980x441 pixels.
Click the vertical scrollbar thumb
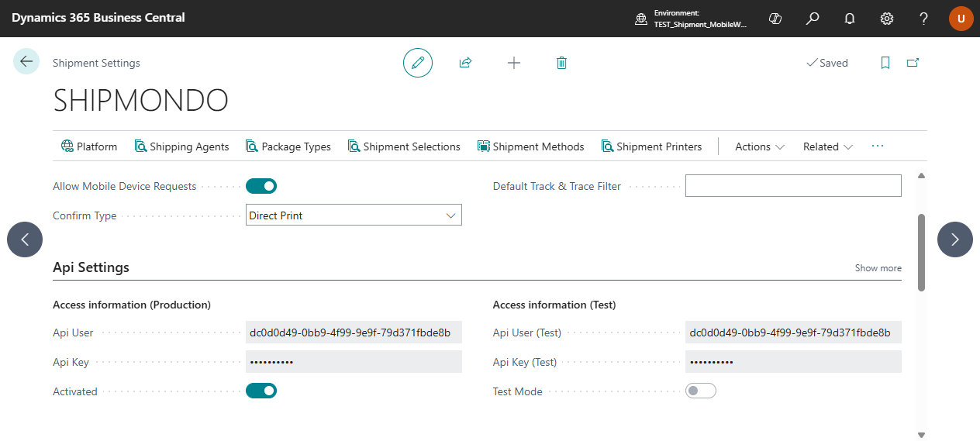922,252
